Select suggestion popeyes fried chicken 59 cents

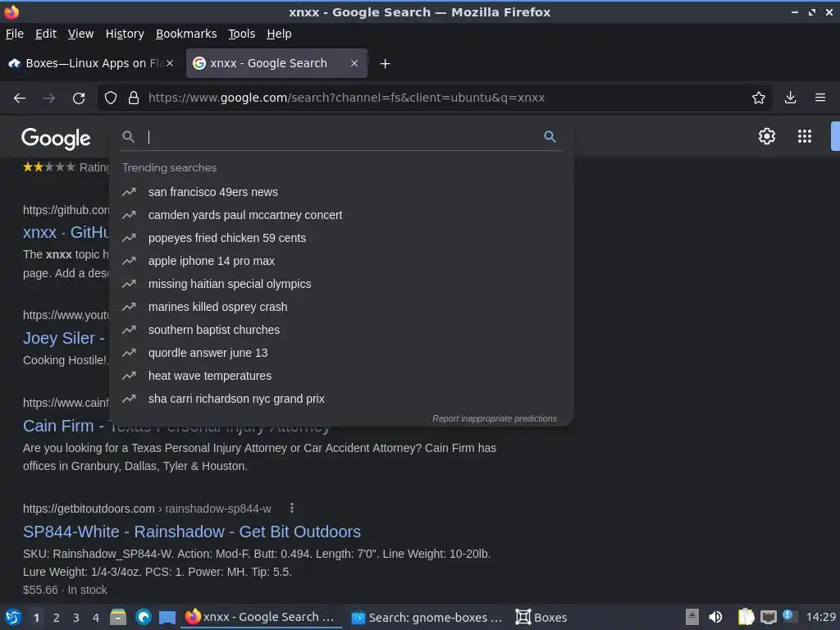(341, 238)
